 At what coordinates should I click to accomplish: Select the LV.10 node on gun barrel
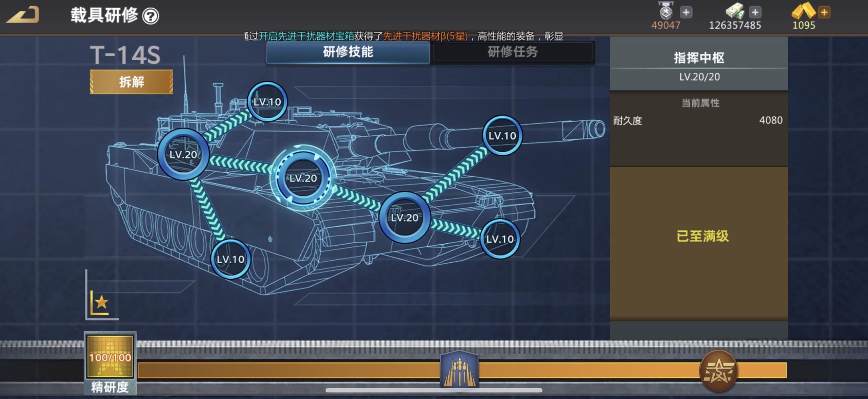click(x=502, y=136)
